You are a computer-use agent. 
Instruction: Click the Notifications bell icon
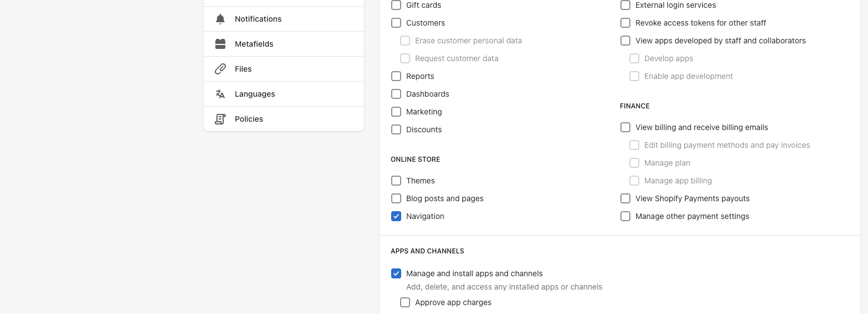[x=220, y=19]
